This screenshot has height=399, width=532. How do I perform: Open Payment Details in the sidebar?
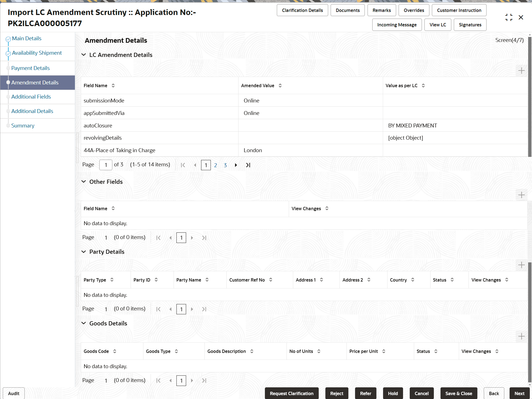(x=31, y=68)
